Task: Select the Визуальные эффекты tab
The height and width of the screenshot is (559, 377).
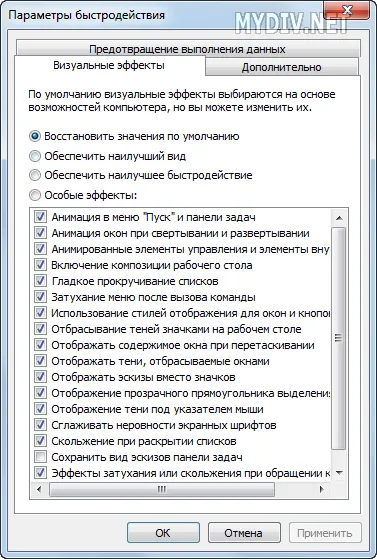Action: coord(109,66)
